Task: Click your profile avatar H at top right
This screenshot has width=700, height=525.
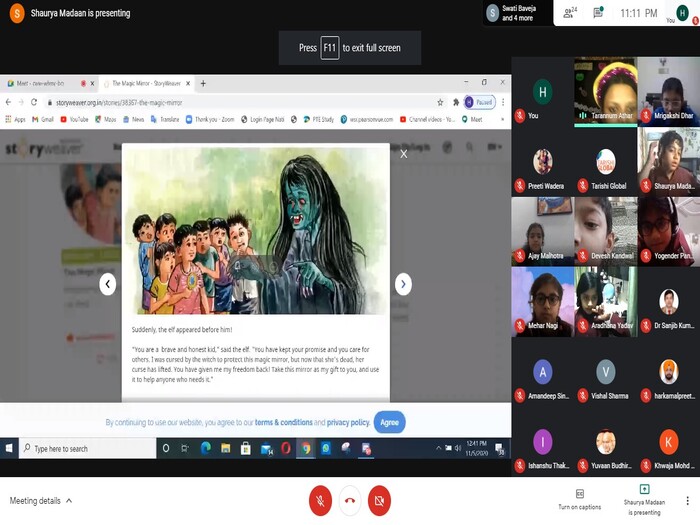Action: tap(682, 12)
